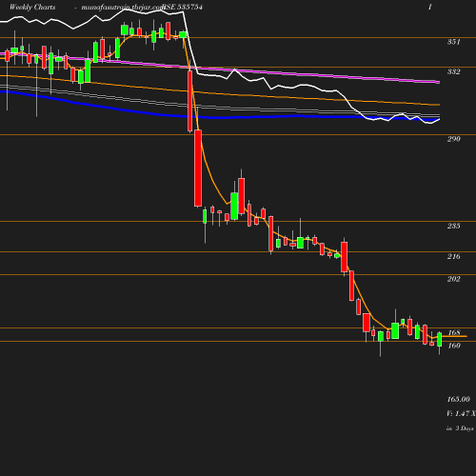The width and height of the screenshot is (476, 476).
Task: Select the 235 price level label
Action: (454, 226)
